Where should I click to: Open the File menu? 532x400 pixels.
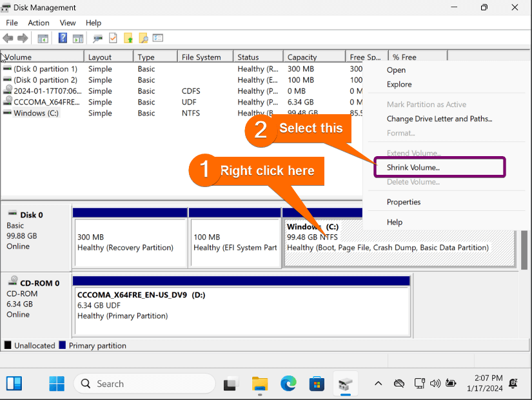pyautogui.click(x=12, y=23)
